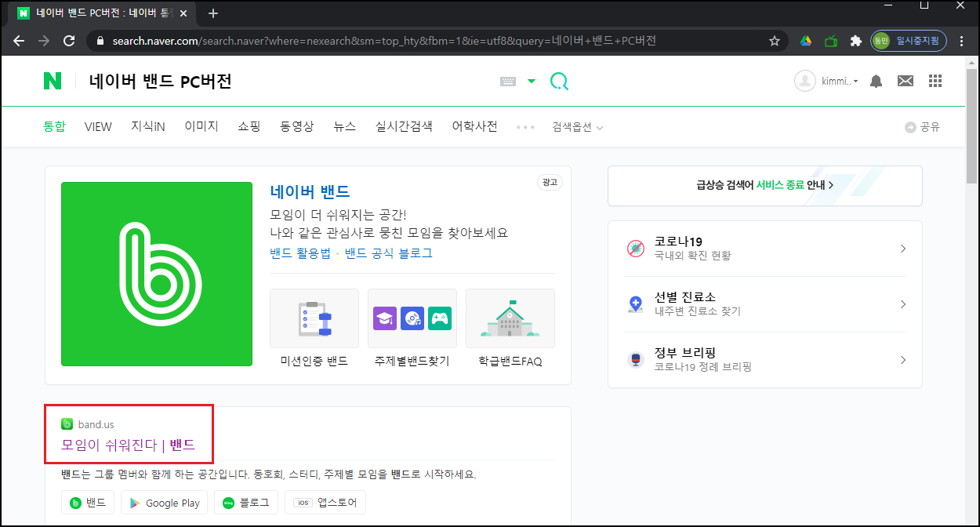Expand the 정부 브리핑 row chevron
The width and height of the screenshot is (980, 527).
(x=903, y=360)
